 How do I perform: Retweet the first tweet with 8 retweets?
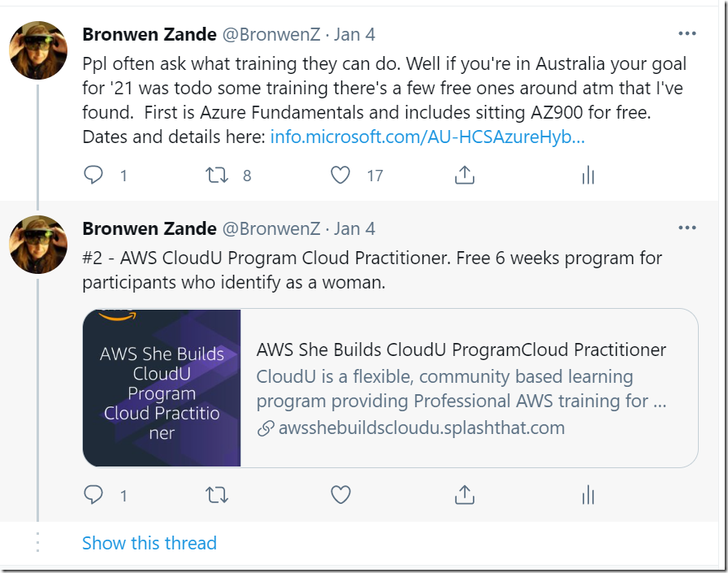217,175
